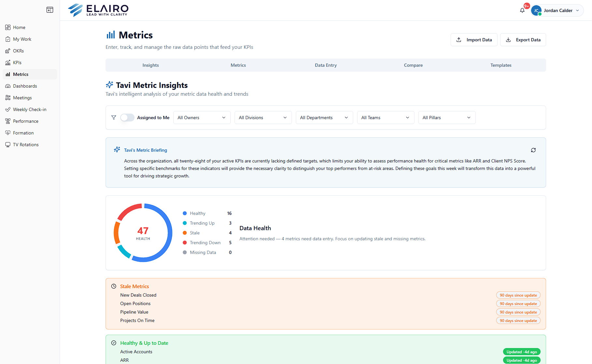592x364 pixels.
Task: Click the Stale Metrics heading
Action: pyautogui.click(x=135, y=286)
